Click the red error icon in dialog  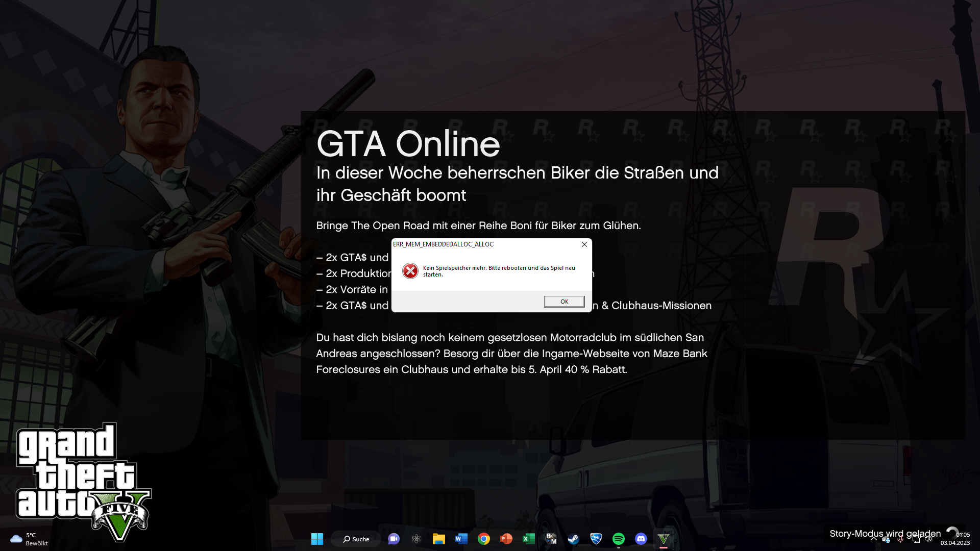point(410,271)
